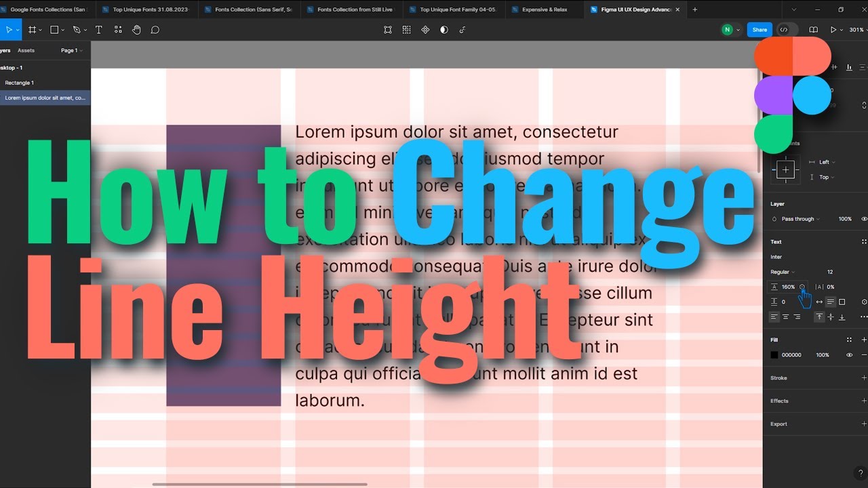Open the Comment tool
Image resolution: width=868 pixels, height=488 pixels.
click(x=155, y=29)
